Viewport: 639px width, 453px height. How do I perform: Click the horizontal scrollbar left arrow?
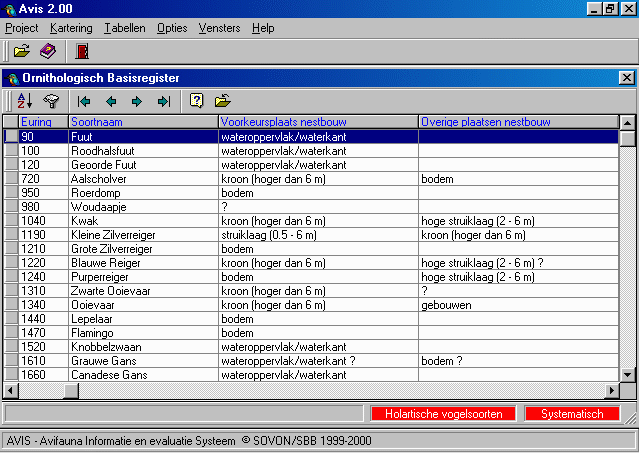[11, 391]
